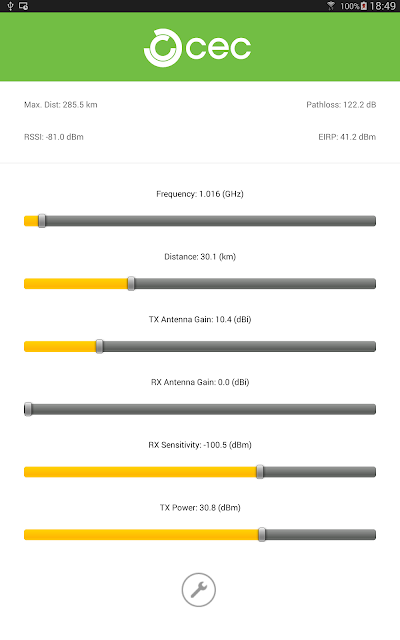Tap the USB icon in status bar
Screen dimensions: 400x640
(11, 6)
